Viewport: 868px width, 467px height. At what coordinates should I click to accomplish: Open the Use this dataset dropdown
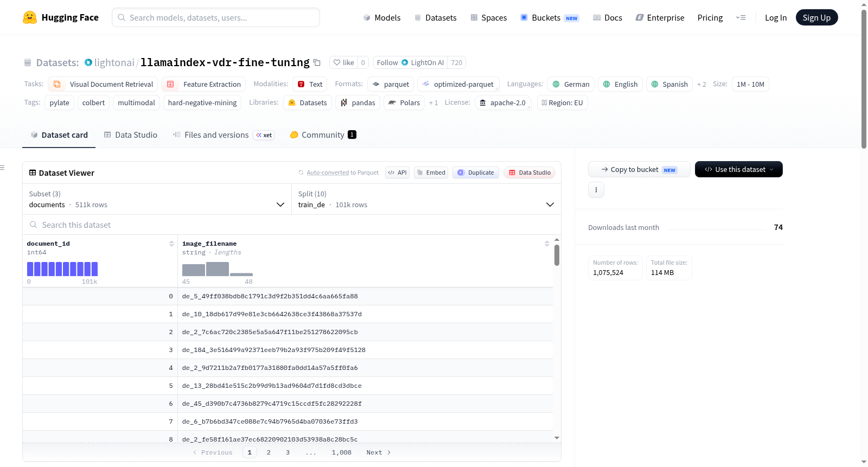pyautogui.click(x=738, y=169)
